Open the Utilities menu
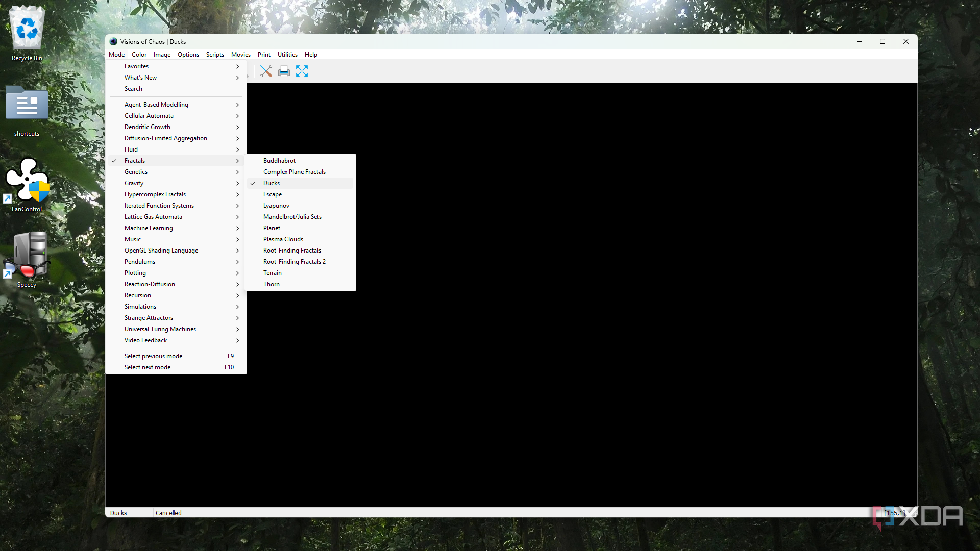Image resolution: width=980 pixels, height=551 pixels. click(287, 55)
